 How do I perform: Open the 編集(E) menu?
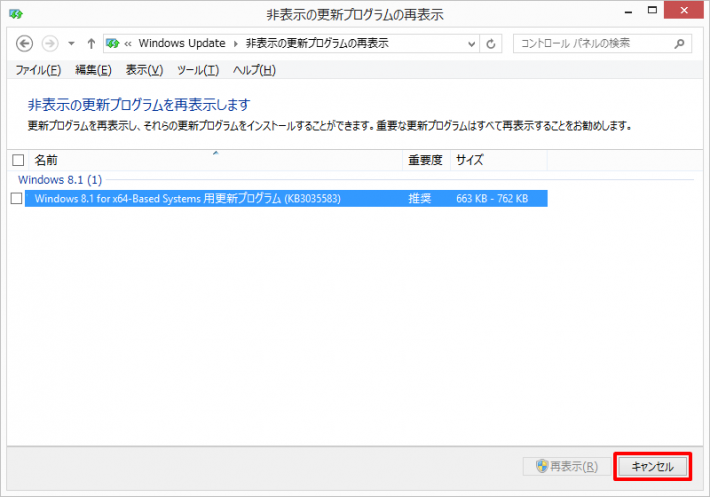click(x=93, y=70)
